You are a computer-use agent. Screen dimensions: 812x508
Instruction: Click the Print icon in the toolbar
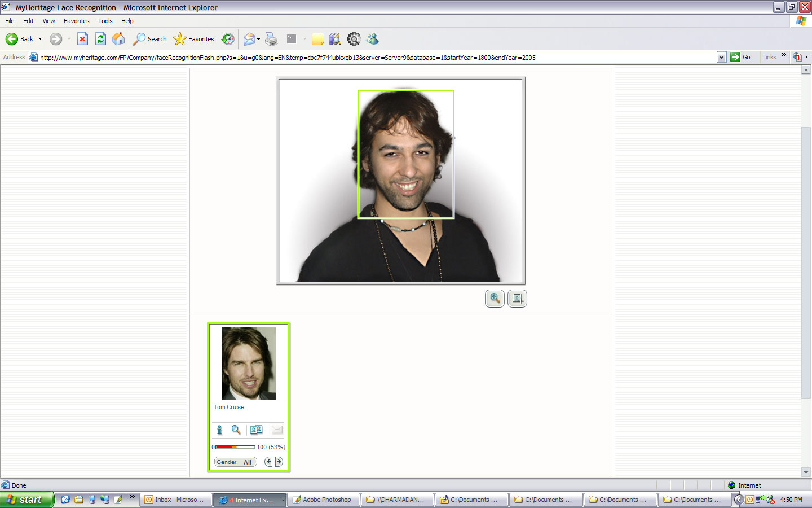click(x=271, y=39)
